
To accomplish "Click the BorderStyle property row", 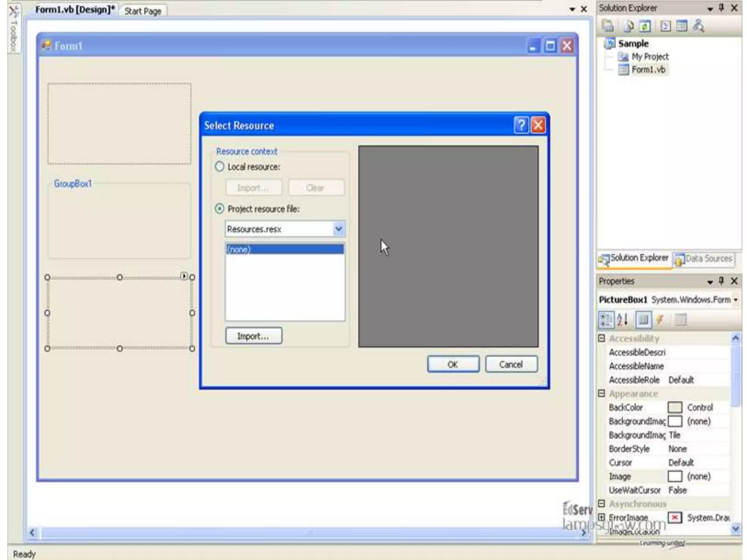I will click(668, 449).
